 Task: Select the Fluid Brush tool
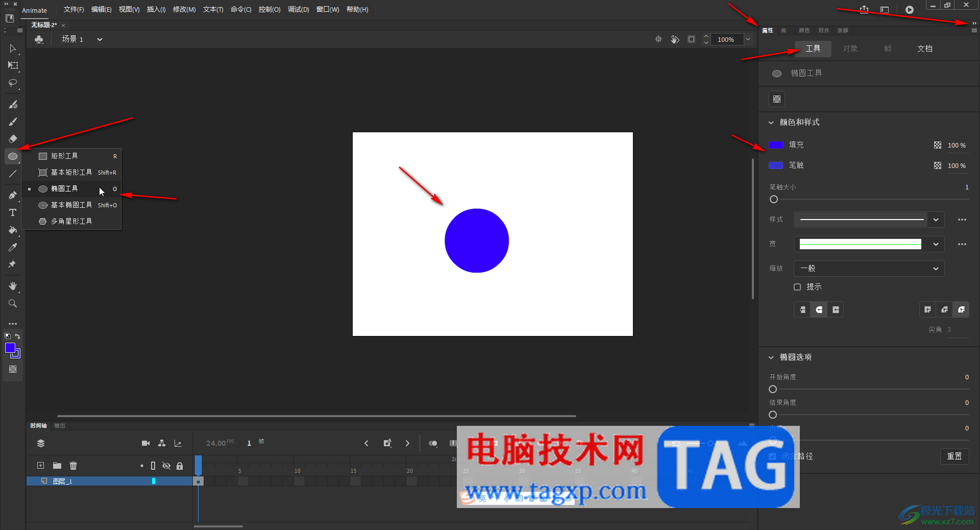tap(13, 104)
